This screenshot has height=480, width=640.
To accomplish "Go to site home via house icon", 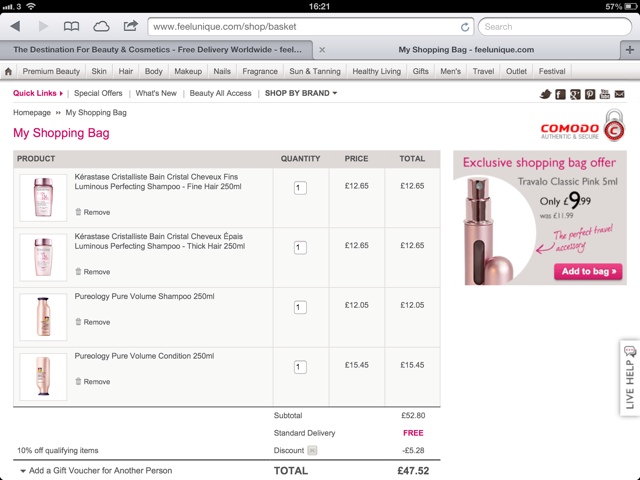I will tap(8, 71).
